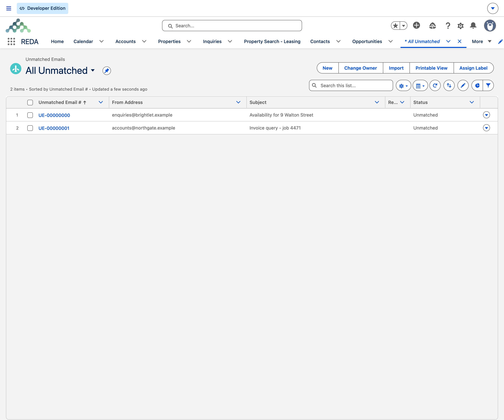Click the New button

pos(327,68)
